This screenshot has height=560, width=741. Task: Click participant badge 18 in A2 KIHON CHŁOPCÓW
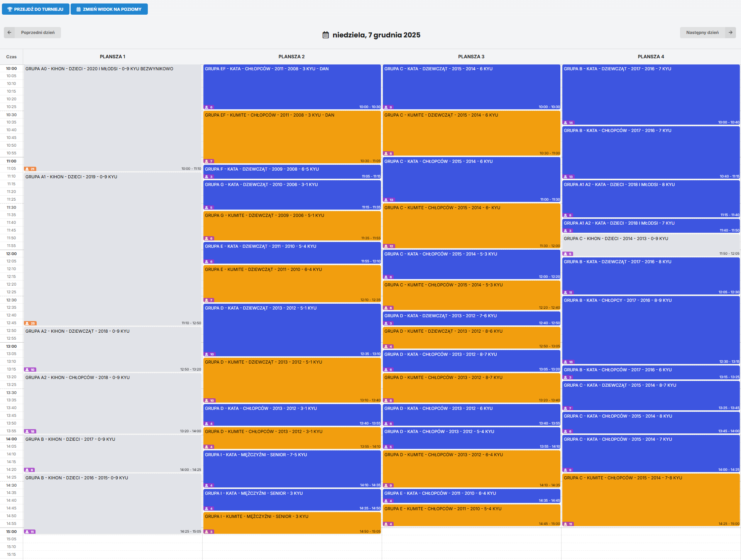pyautogui.click(x=30, y=431)
